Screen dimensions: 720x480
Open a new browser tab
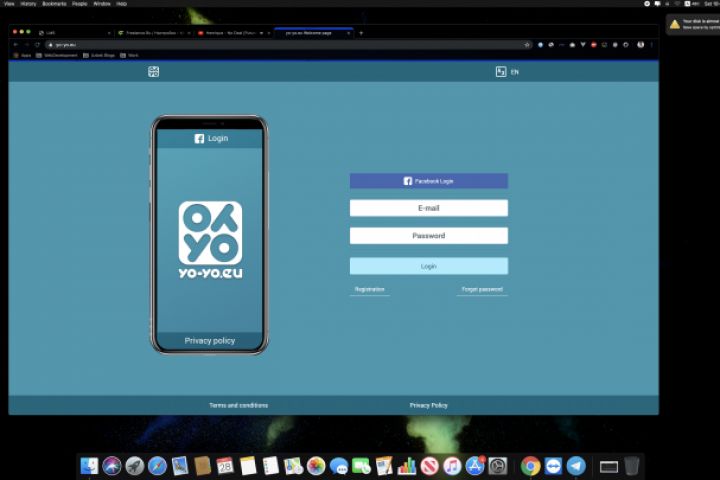(x=361, y=33)
